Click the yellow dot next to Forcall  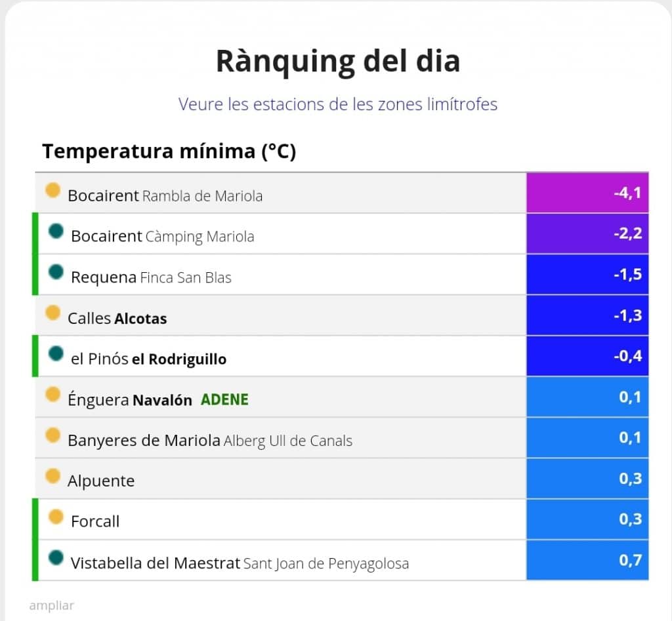(56, 517)
